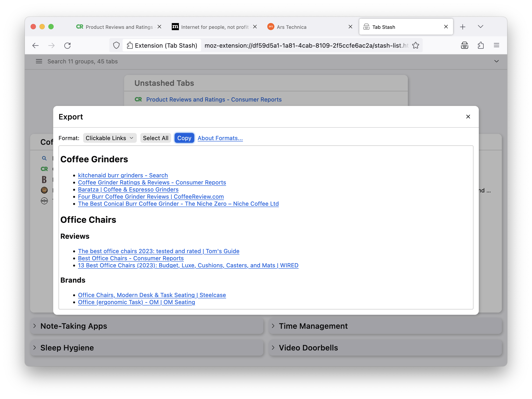Open the Tom's Guide best office chairs link
The height and width of the screenshot is (399, 532).
pos(158,251)
